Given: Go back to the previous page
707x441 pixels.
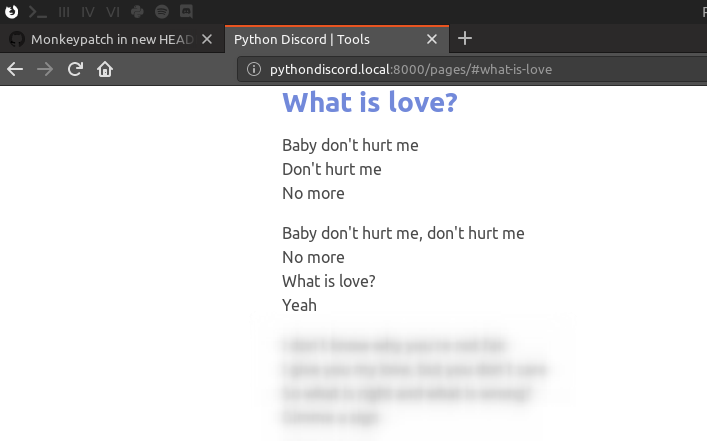Looking at the screenshot, I should tap(15, 69).
